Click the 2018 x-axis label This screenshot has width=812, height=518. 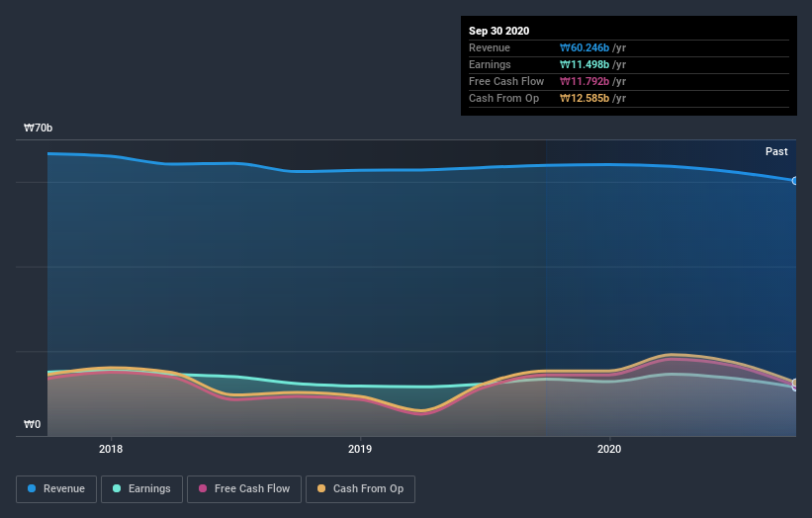click(x=111, y=449)
